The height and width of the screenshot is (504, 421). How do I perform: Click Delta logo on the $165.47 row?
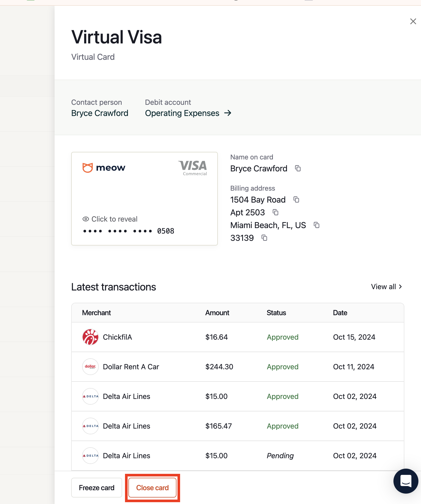tap(90, 426)
